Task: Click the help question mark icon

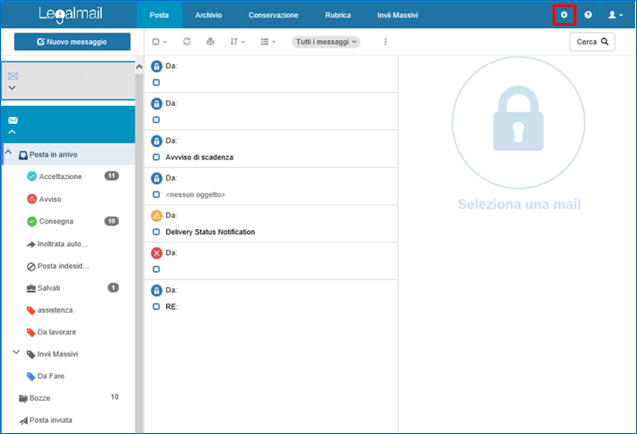Action: [x=588, y=15]
